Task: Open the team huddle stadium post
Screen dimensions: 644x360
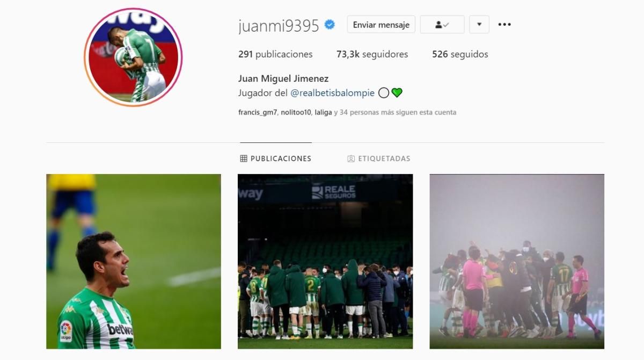Action: pyautogui.click(x=325, y=261)
